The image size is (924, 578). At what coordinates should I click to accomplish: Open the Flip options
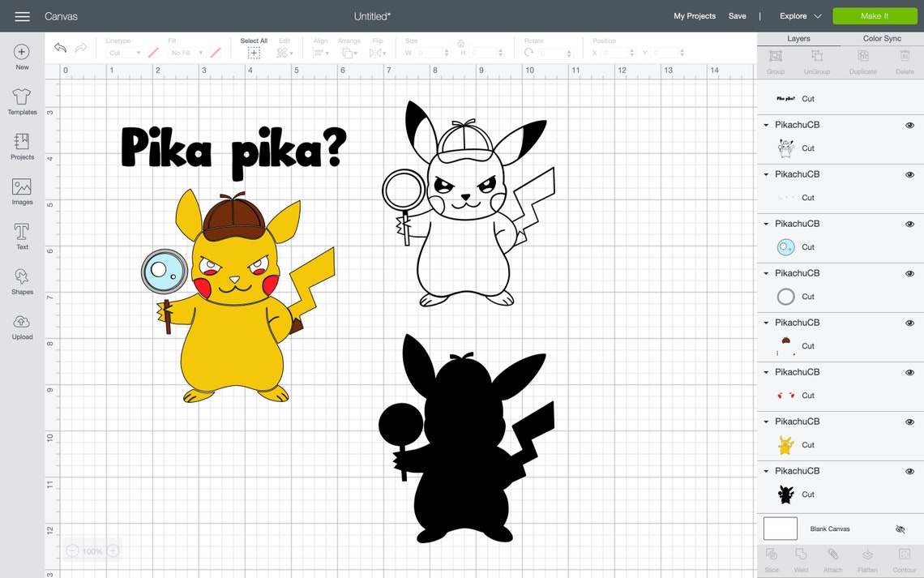click(x=378, y=53)
